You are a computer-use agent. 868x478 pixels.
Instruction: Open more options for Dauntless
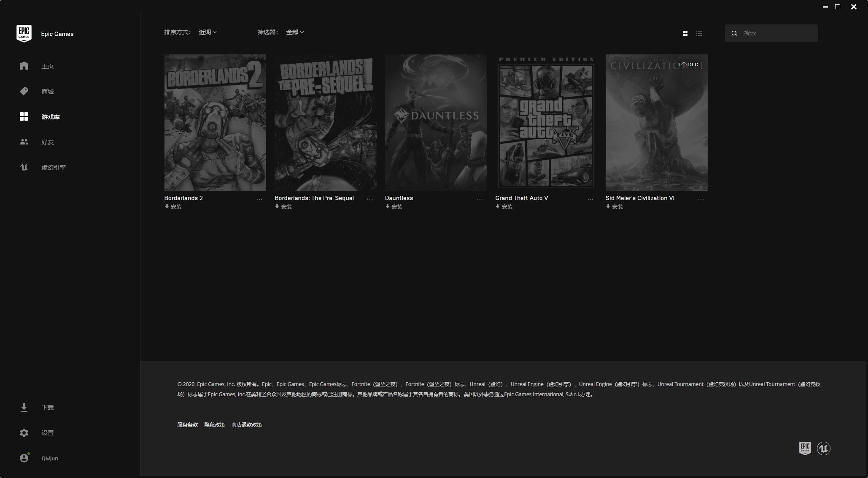click(480, 199)
